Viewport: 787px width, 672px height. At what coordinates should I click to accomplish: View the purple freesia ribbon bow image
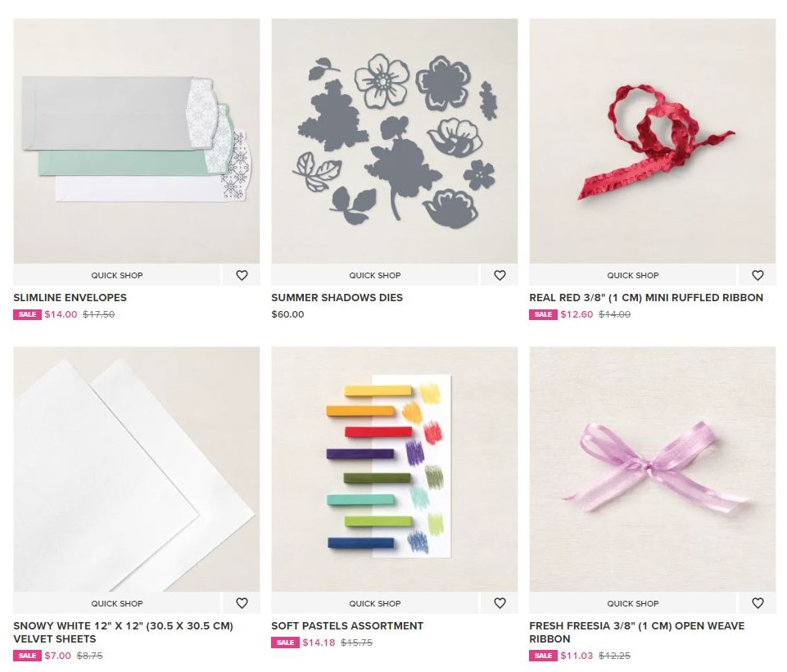[x=653, y=469]
